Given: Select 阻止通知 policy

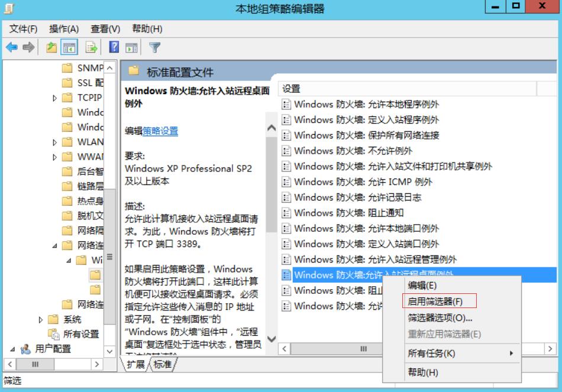Looking at the screenshot, I should [x=343, y=213].
